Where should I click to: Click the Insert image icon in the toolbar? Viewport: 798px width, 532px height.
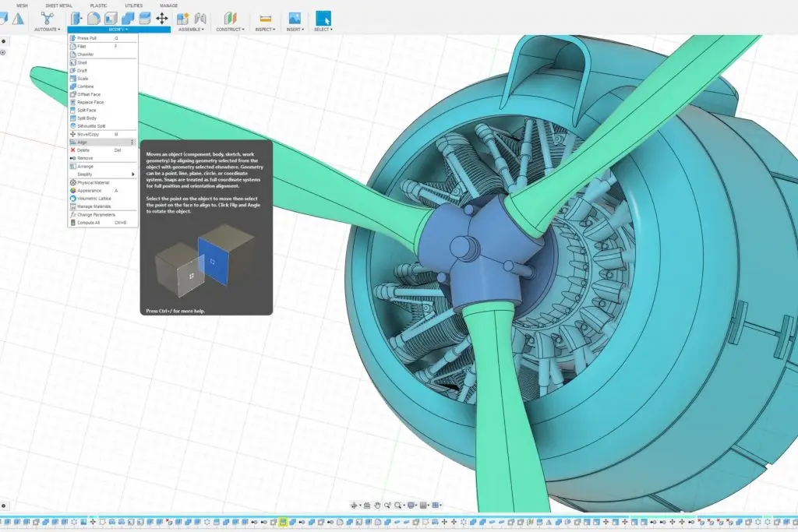coord(295,18)
